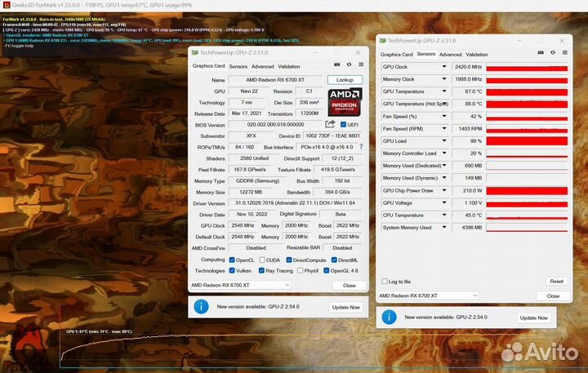Click Bus Interface question mark help icon
This screenshot has width=588, height=373.
pyautogui.click(x=361, y=147)
